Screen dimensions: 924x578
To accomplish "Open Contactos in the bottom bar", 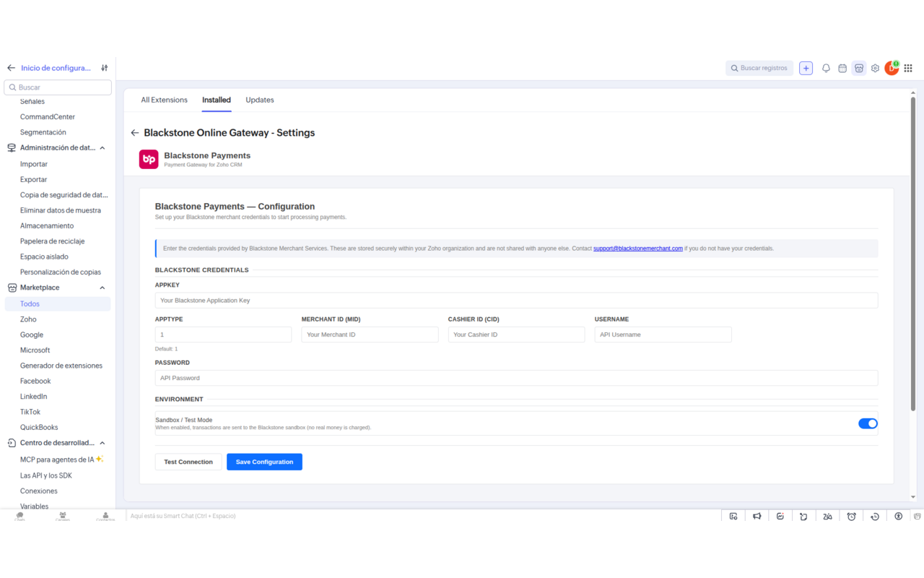I will (x=105, y=517).
